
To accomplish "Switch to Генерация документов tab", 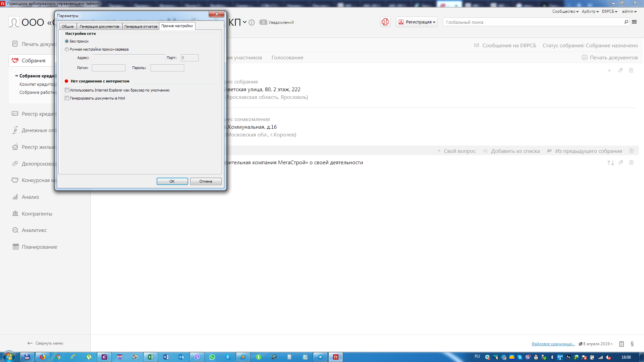I will (99, 26).
